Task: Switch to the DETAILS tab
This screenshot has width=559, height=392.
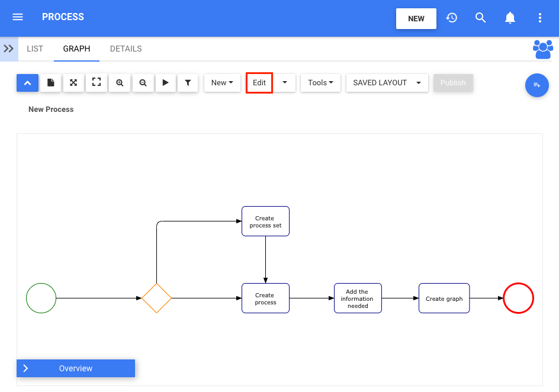Action: (x=126, y=49)
